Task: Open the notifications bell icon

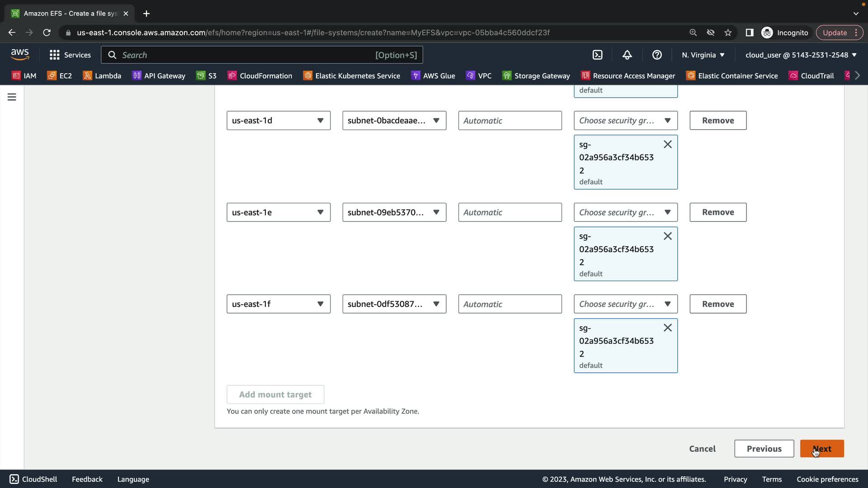Action: point(627,55)
